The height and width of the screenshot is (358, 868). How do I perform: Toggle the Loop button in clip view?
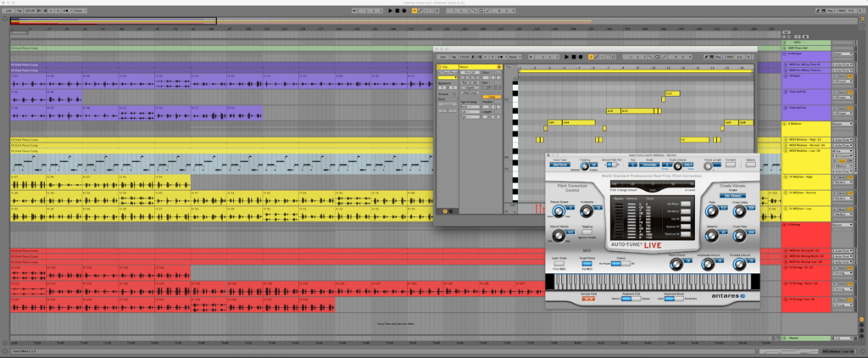tap(492, 97)
